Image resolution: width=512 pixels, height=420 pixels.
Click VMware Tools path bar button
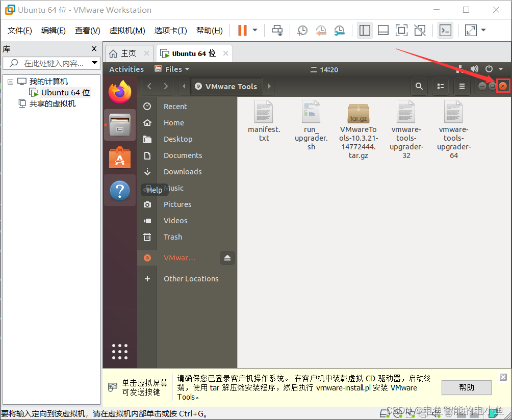tap(226, 87)
